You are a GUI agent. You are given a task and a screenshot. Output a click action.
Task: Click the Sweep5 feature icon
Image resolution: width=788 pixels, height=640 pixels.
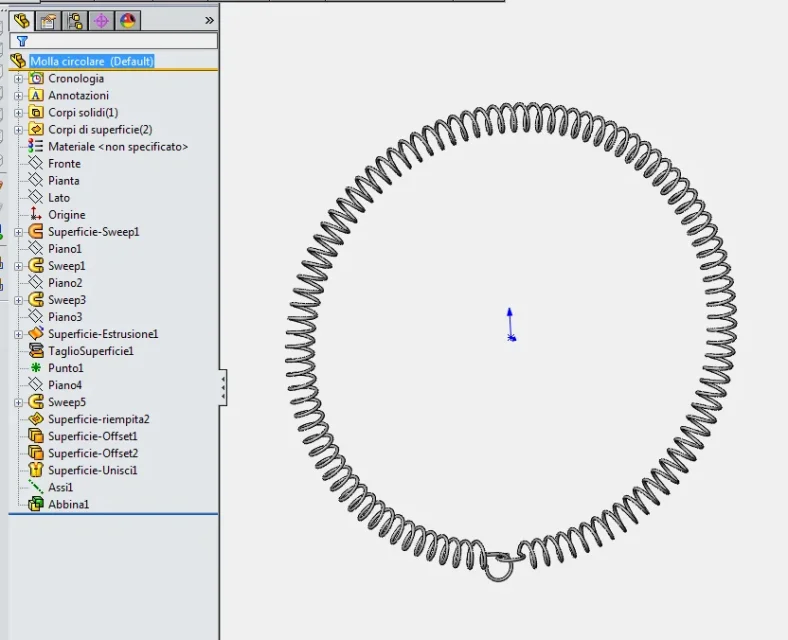pyautogui.click(x=36, y=402)
